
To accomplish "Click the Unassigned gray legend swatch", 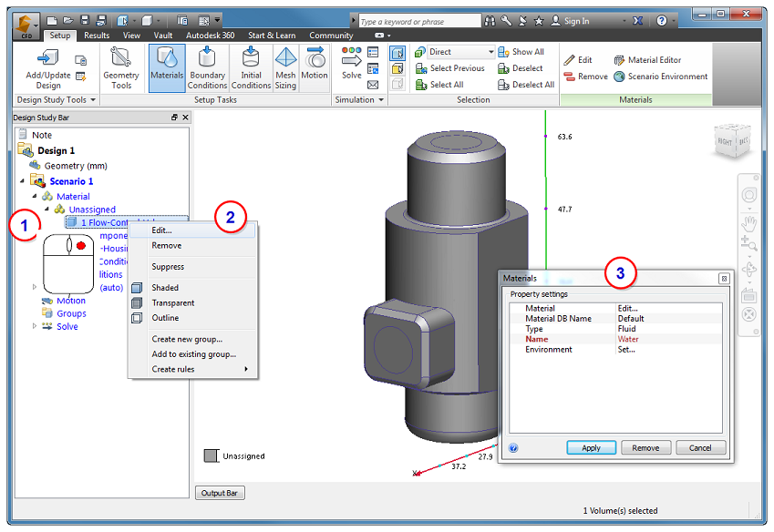I will point(212,455).
